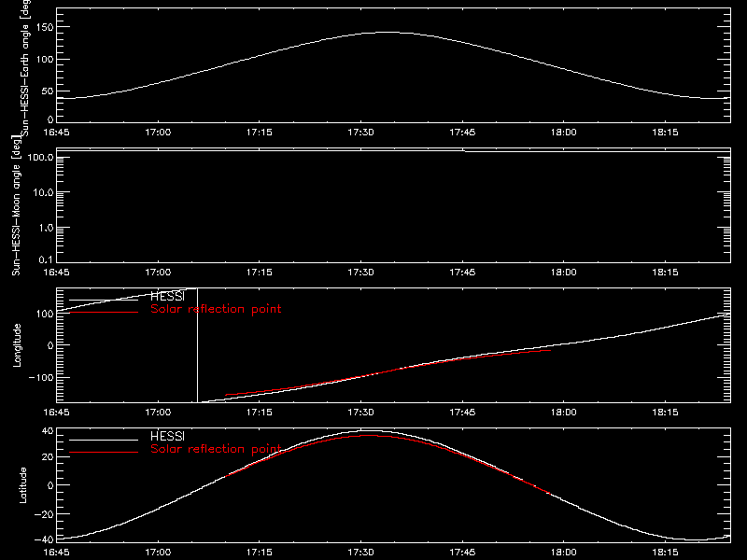Click 18:15 time label under Longitude plot
Screen dimensions: 747x560
(665, 412)
